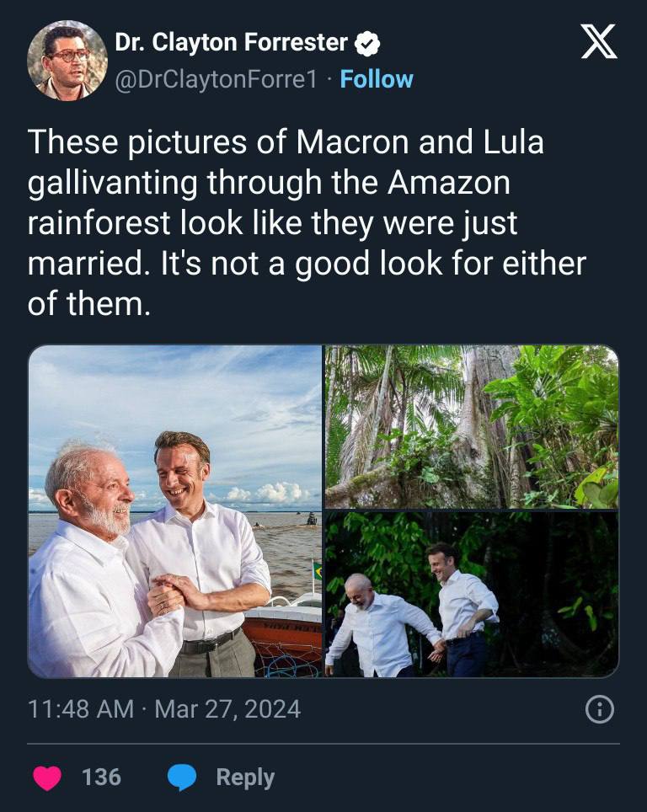Open the rainforest tree trunk photo
Image resolution: width=647 pixels, height=812 pixels.
coord(472,426)
